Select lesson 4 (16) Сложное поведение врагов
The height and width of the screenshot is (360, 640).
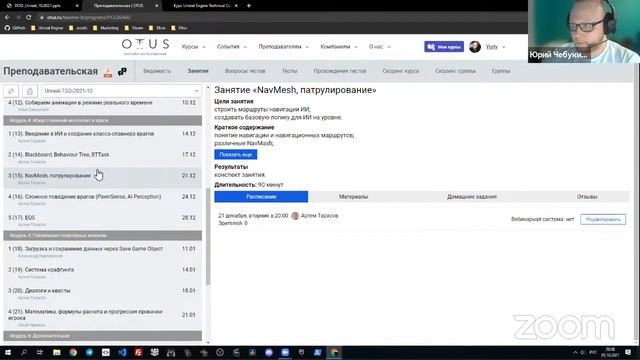(x=102, y=199)
